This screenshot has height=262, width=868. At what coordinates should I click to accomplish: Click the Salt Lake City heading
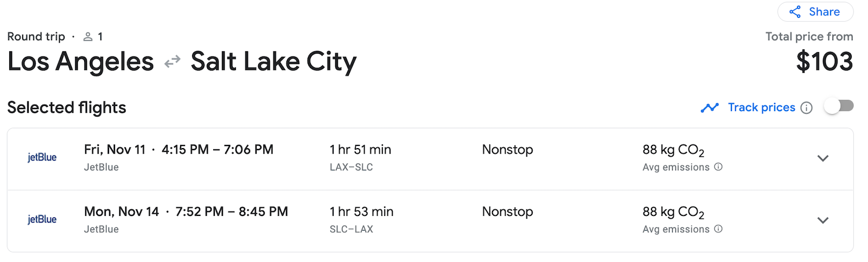pos(273,61)
